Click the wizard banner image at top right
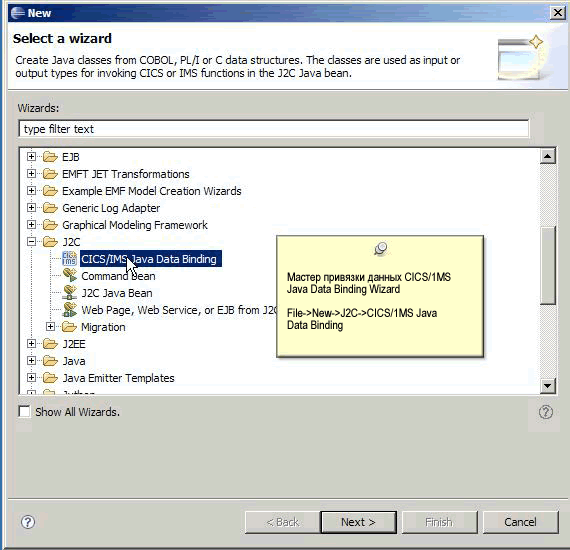Image resolution: width=570 pixels, height=550 pixels. 521,57
